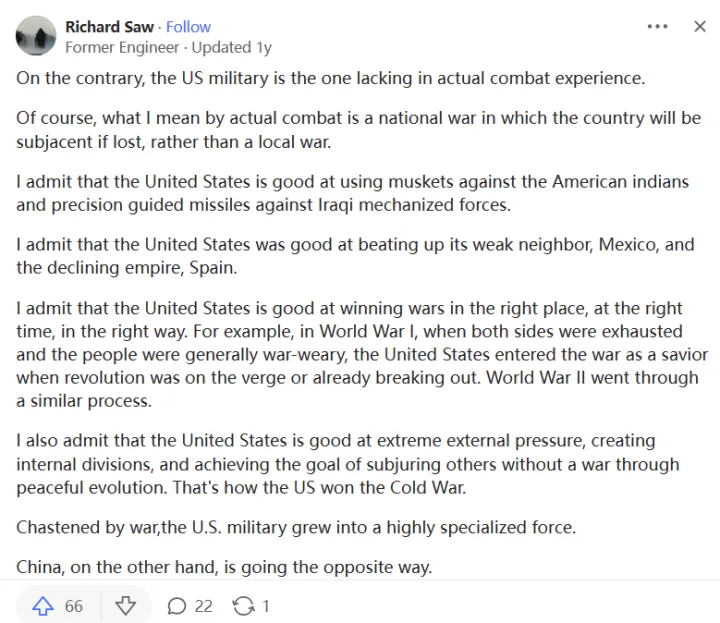Click the "Updated 1y" timestamp
The height and width of the screenshot is (623, 720).
232,47
